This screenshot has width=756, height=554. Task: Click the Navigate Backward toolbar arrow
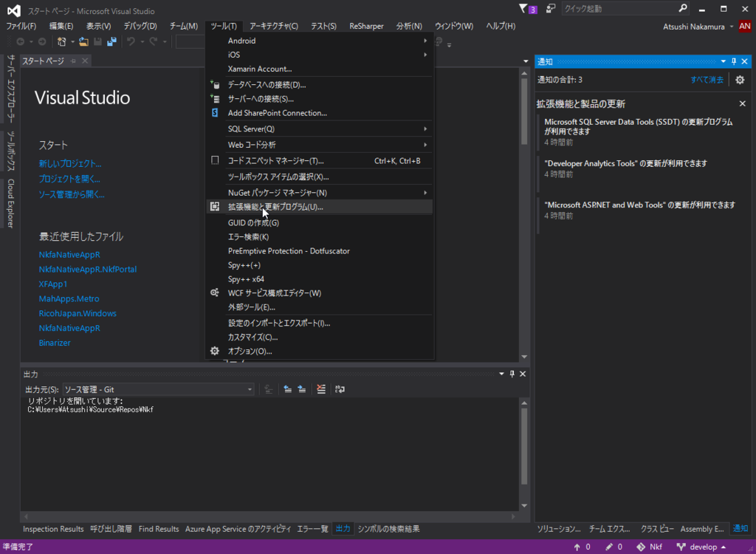(x=20, y=42)
